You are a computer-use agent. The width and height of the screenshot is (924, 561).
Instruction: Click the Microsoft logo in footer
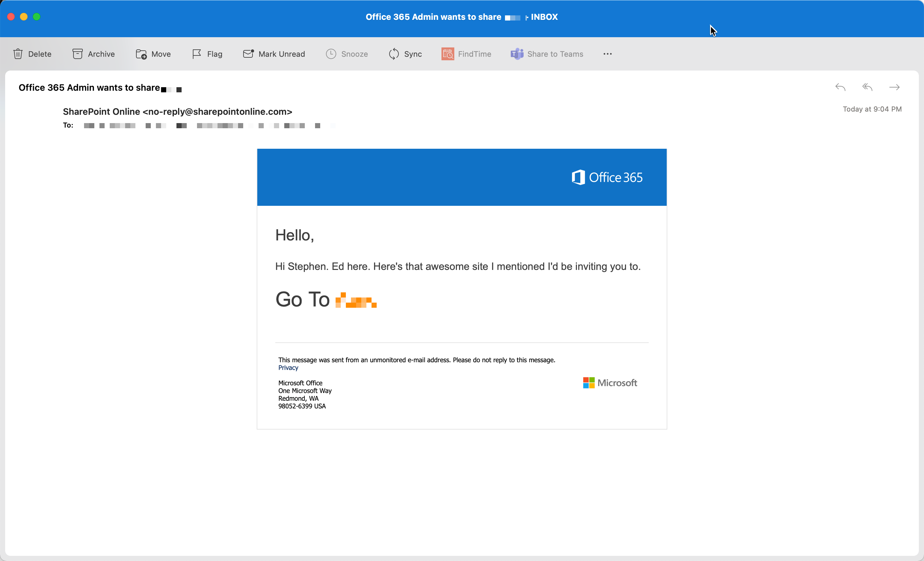610,383
